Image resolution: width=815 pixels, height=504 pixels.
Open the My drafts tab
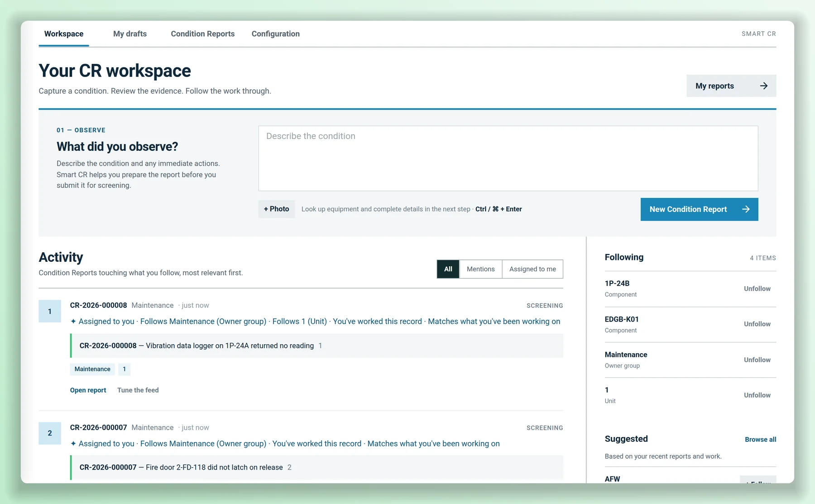point(130,34)
